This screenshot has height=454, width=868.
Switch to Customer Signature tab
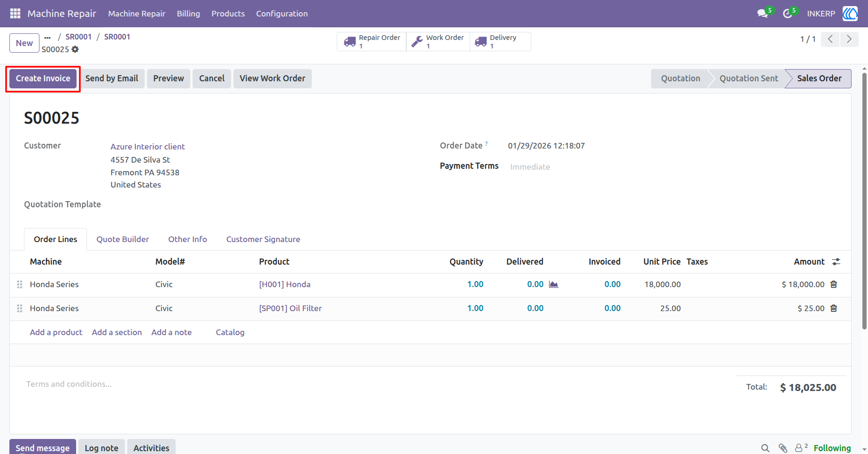[x=263, y=239]
